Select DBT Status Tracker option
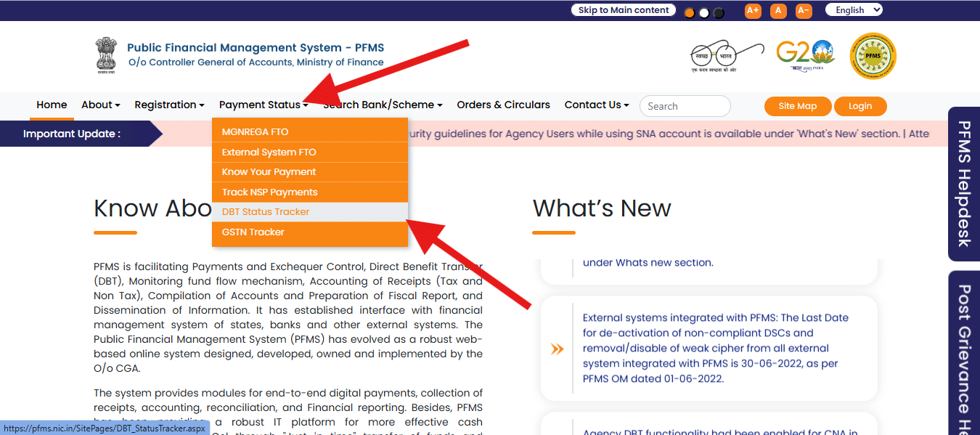Viewport: 980px width, 435px height. [x=310, y=212]
